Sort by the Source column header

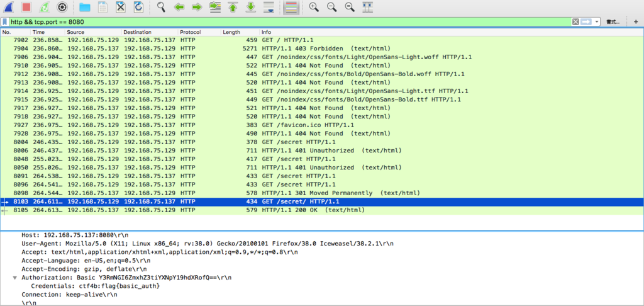coord(93,32)
